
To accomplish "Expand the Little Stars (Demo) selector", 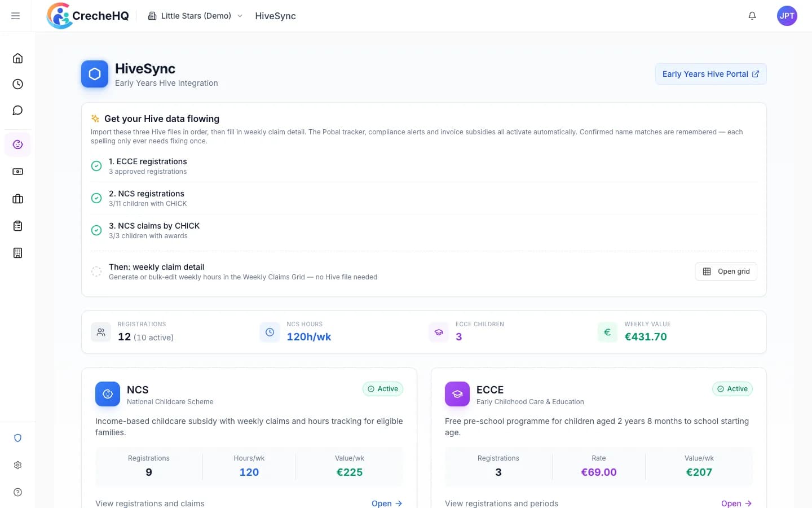I will click(x=196, y=16).
